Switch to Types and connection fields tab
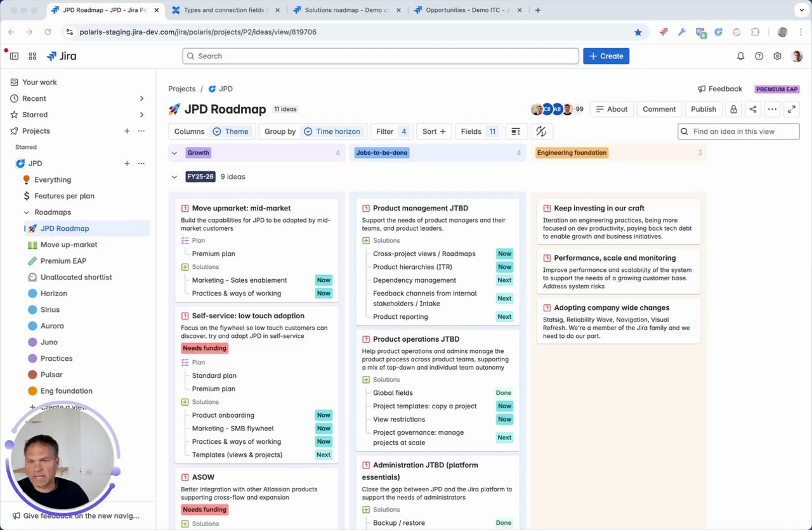This screenshot has width=812, height=530. coord(225,10)
